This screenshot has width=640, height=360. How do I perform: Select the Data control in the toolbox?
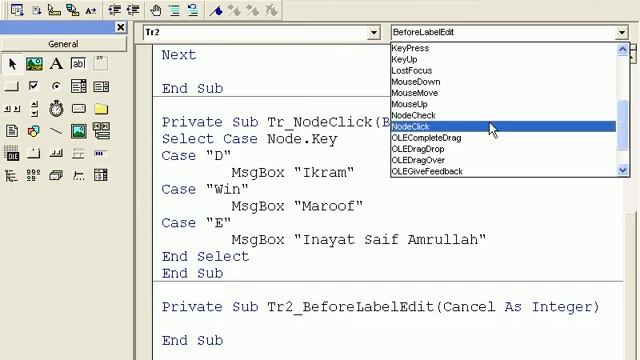101,131
